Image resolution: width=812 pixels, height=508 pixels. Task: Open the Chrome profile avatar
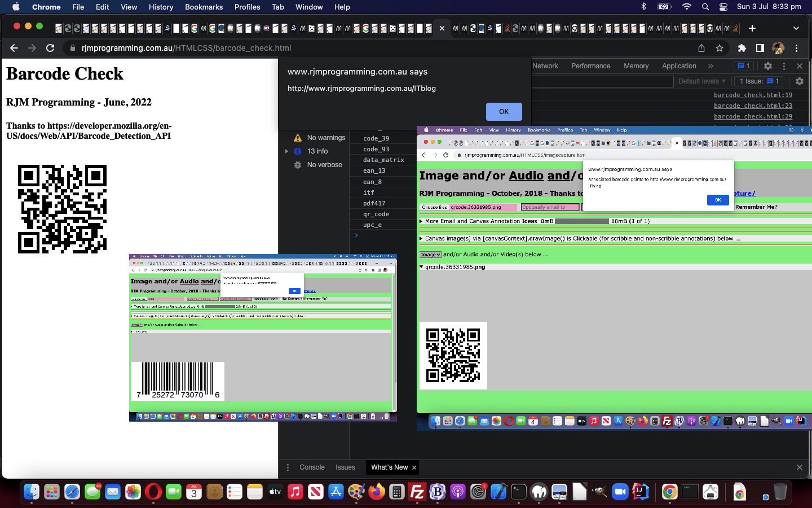click(x=778, y=48)
